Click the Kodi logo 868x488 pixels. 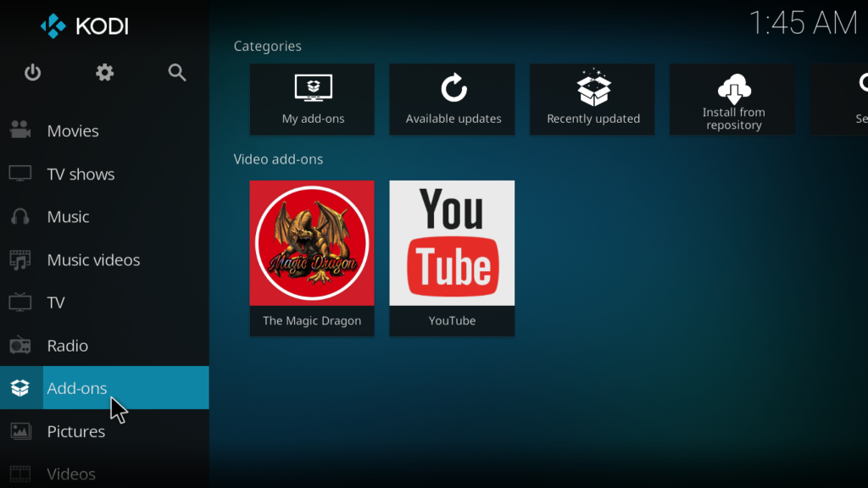[84, 26]
